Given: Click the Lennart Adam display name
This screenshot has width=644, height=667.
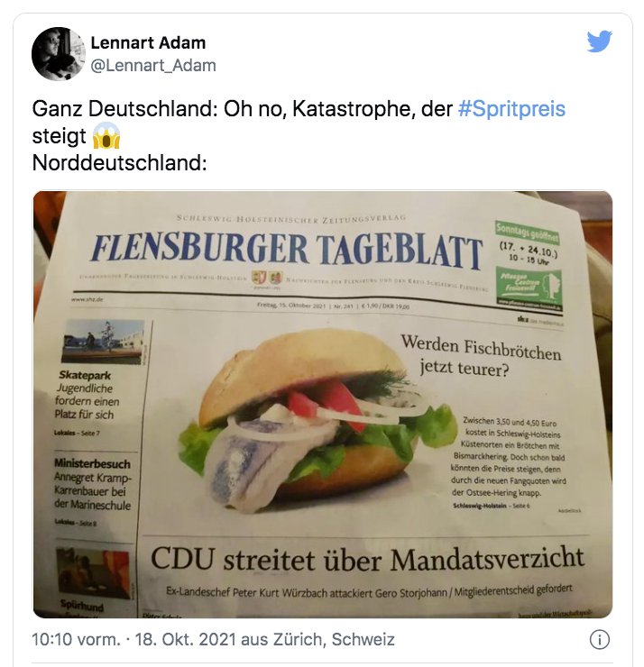Looking at the screenshot, I should [x=148, y=43].
